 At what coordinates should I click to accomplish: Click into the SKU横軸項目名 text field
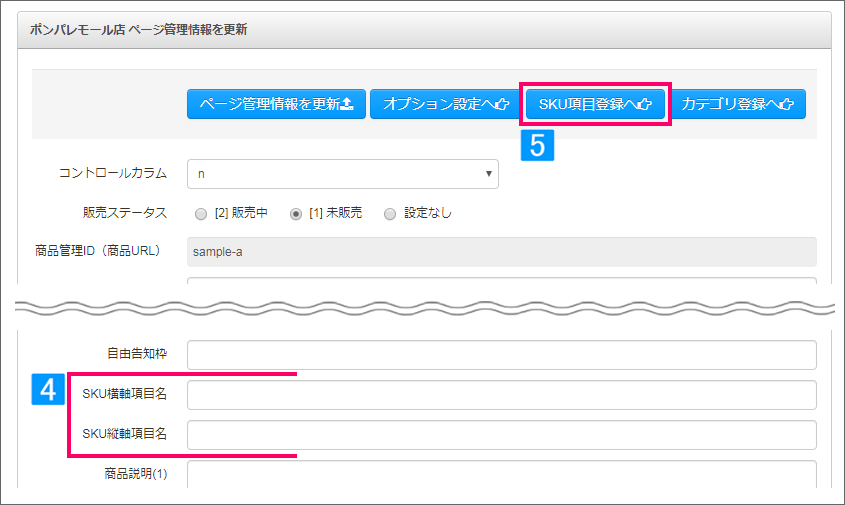[x=502, y=395]
